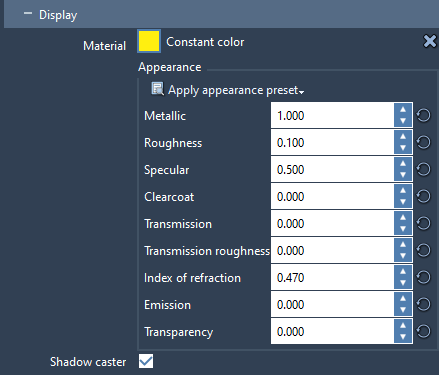This screenshot has width=439, height=375.
Task: Increase Transmission roughness with up arrow
Action: point(403,245)
